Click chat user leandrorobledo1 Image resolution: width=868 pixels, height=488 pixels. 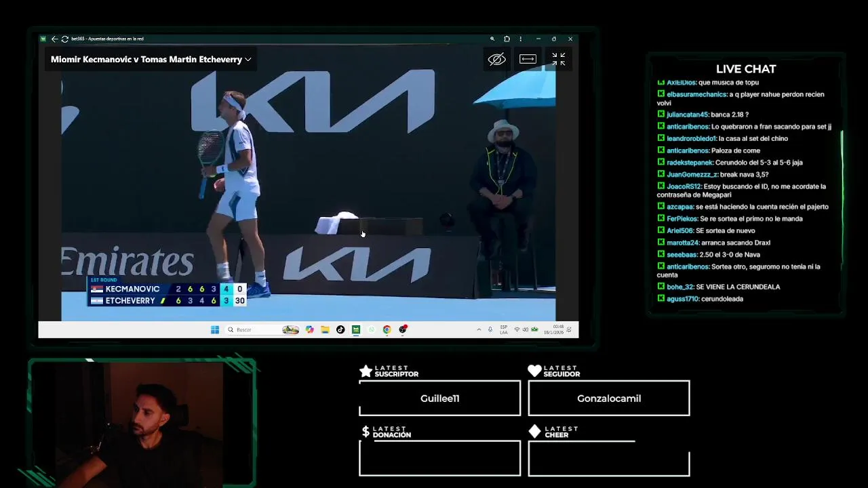click(x=691, y=139)
